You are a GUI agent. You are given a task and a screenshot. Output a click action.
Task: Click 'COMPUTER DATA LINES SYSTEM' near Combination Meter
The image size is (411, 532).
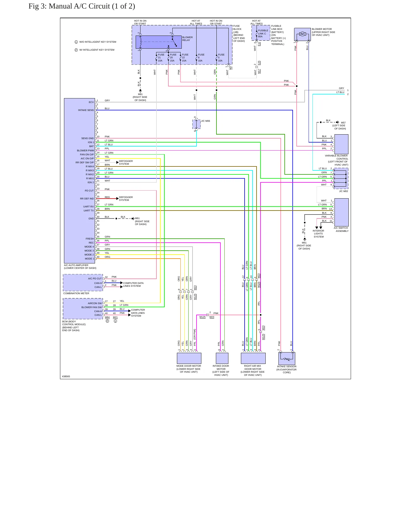pos(133,285)
